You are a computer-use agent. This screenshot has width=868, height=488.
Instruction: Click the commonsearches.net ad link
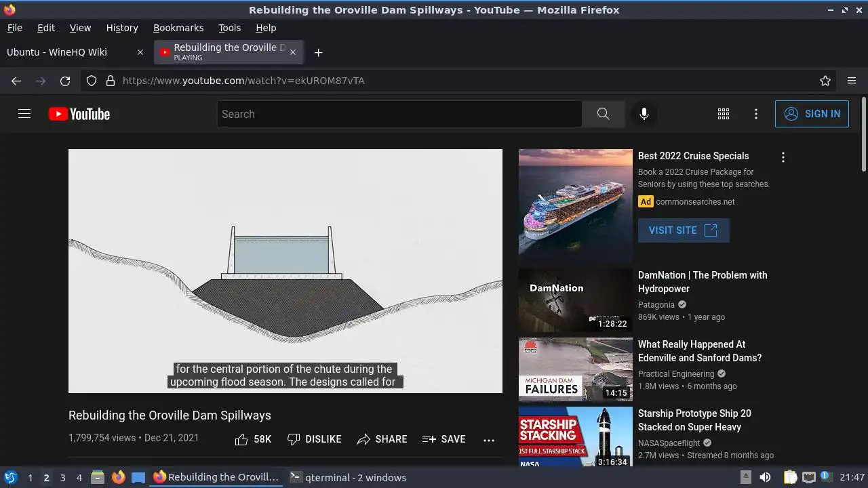[695, 202]
